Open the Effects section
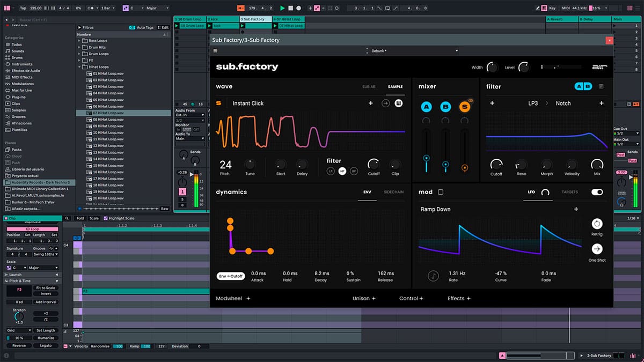 pyautogui.click(x=459, y=298)
